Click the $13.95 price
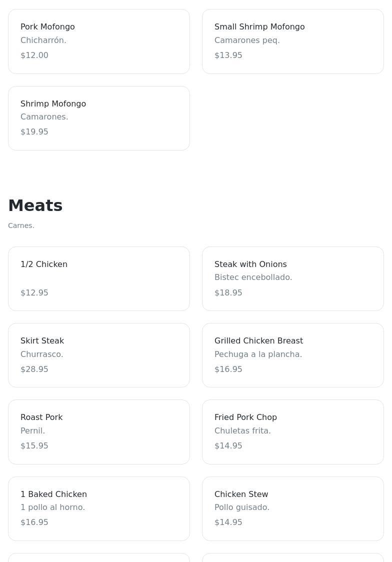The height and width of the screenshot is (562, 392). pos(228,55)
